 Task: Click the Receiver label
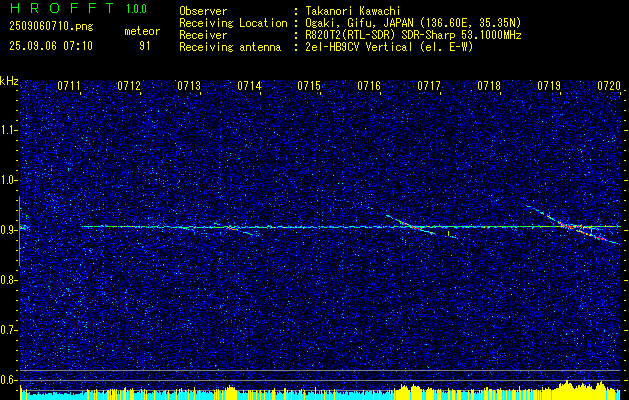(x=203, y=35)
